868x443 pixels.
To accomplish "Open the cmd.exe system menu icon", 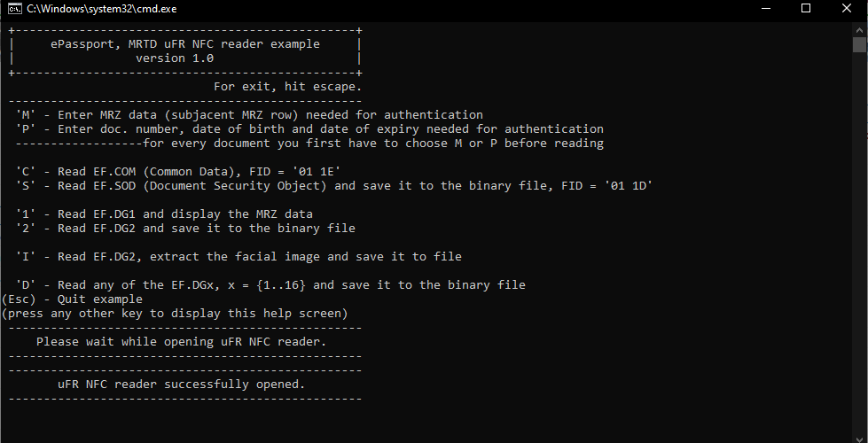I will click(14, 8).
